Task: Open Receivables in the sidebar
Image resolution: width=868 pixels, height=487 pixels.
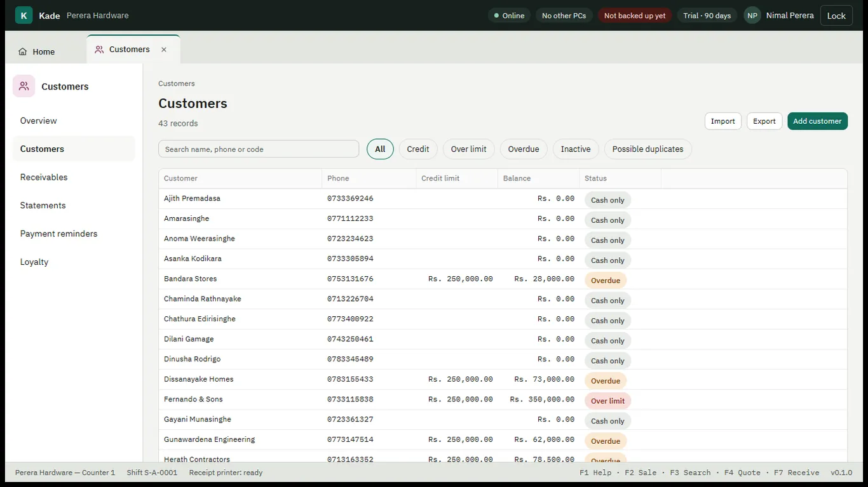Action: [74, 177]
